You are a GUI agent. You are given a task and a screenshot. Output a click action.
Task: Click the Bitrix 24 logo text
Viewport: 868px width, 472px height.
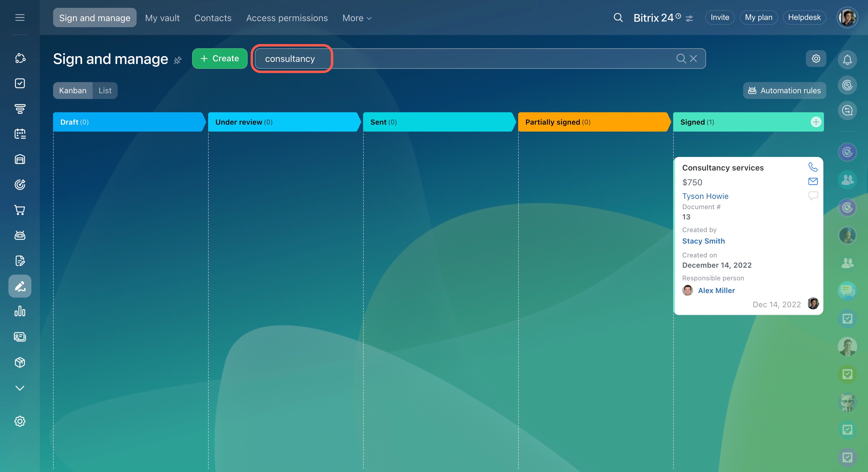654,18
